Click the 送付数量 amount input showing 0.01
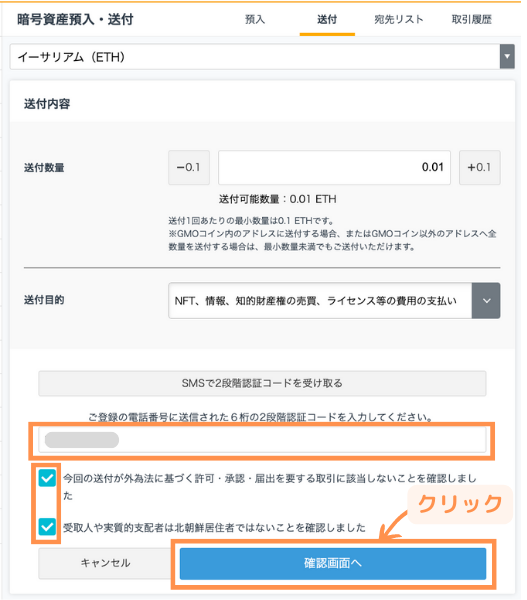The width and height of the screenshot is (527, 600). point(334,167)
